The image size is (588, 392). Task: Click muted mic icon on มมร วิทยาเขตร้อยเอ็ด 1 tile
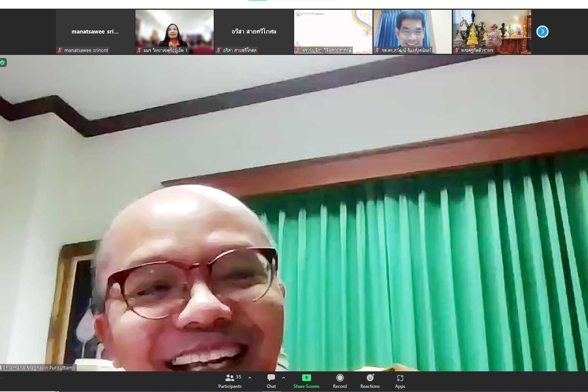[139, 50]
